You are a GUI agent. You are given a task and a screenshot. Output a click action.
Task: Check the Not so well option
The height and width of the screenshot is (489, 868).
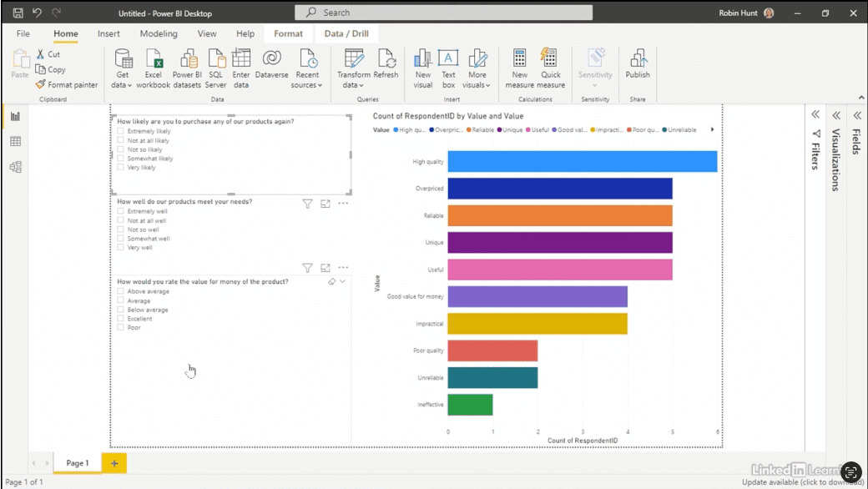(120, 229)
